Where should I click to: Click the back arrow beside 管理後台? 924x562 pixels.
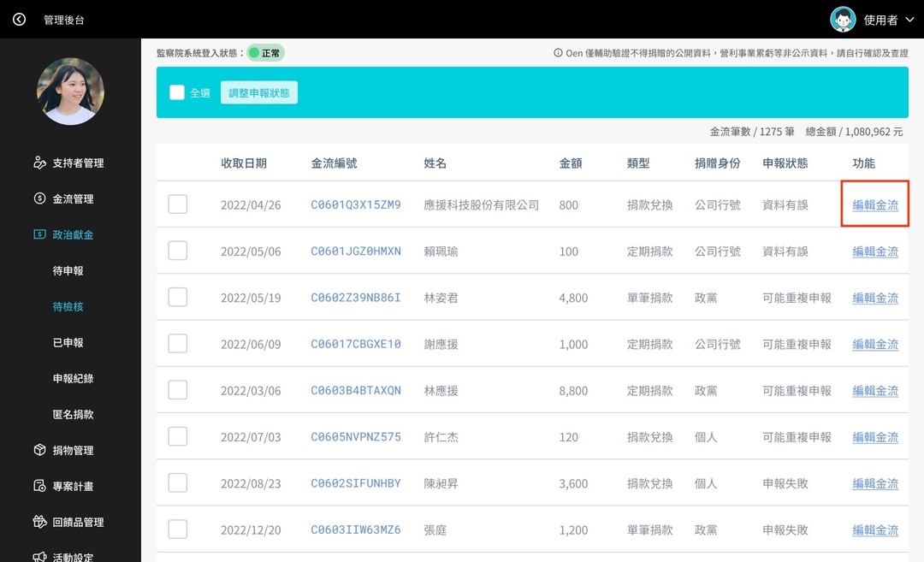click(x=19, y=18)
